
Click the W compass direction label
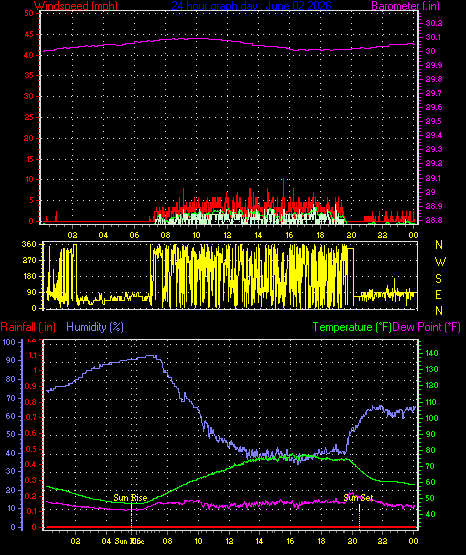[x=440, y=262]
